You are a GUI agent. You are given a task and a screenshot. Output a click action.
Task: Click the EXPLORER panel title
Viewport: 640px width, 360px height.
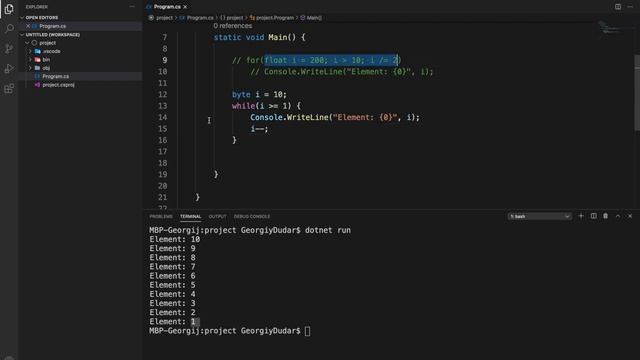tap(37, 7)
